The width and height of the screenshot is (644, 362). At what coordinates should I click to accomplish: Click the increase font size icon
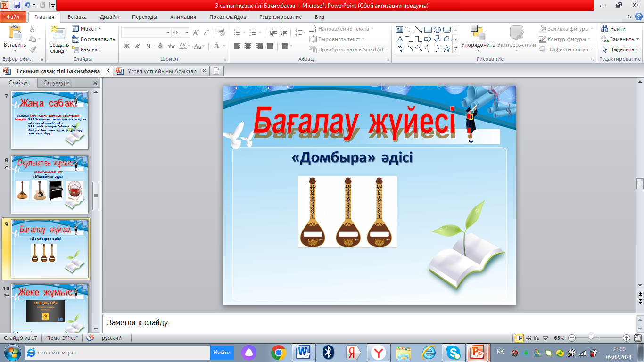coord(195,33)
